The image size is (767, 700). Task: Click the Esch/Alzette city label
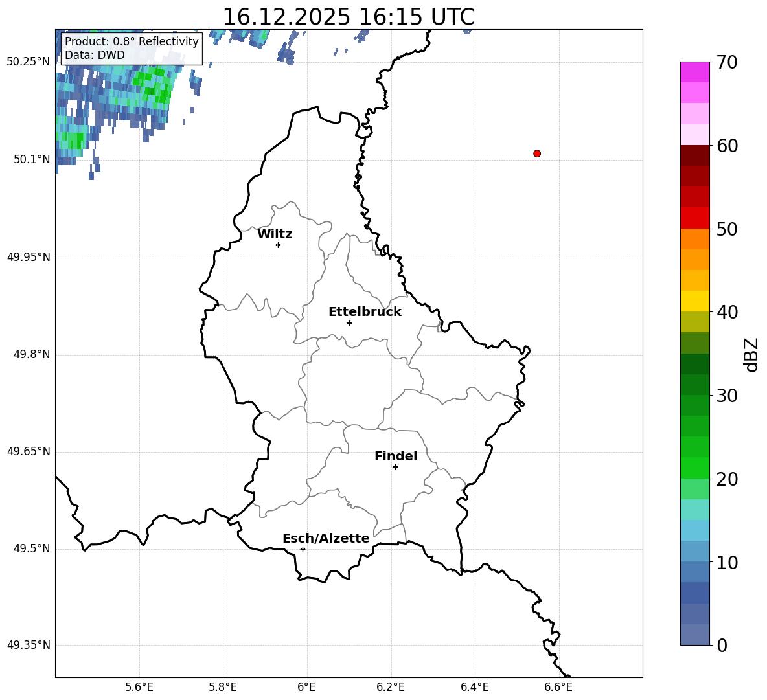[326, 538]
